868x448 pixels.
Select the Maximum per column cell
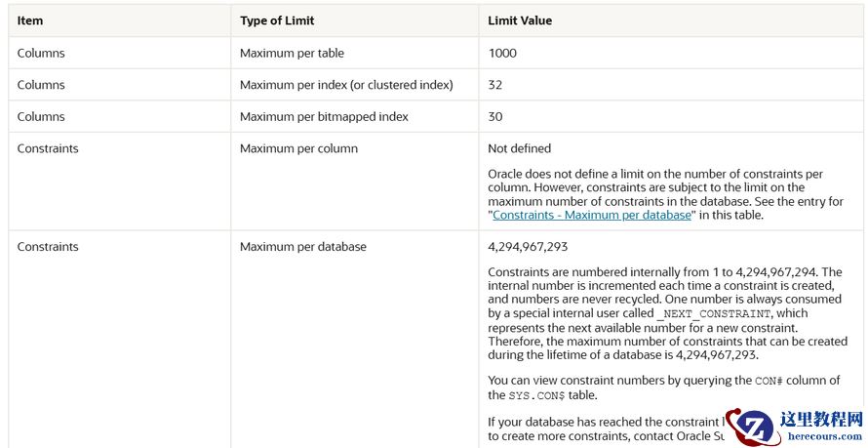[x=298, y=148]
